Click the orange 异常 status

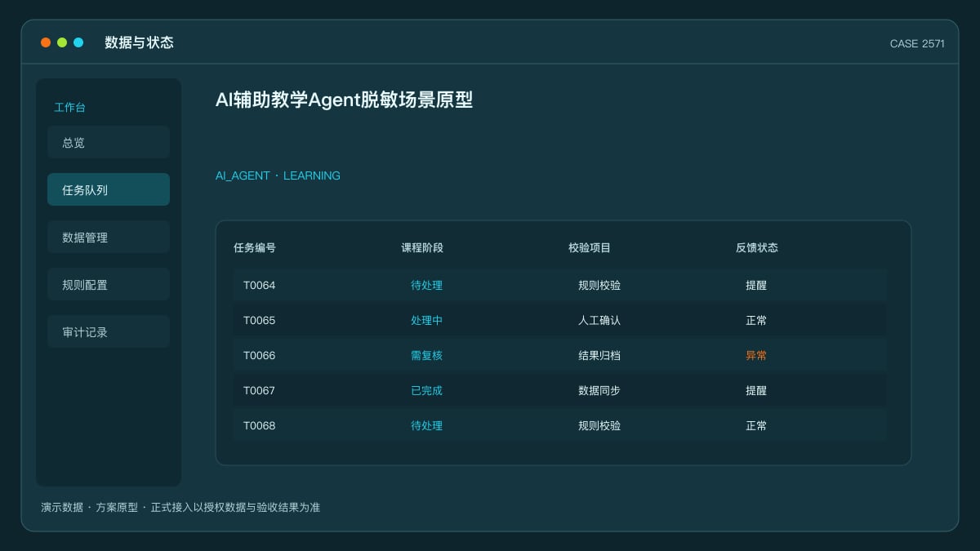click(756, 356)
